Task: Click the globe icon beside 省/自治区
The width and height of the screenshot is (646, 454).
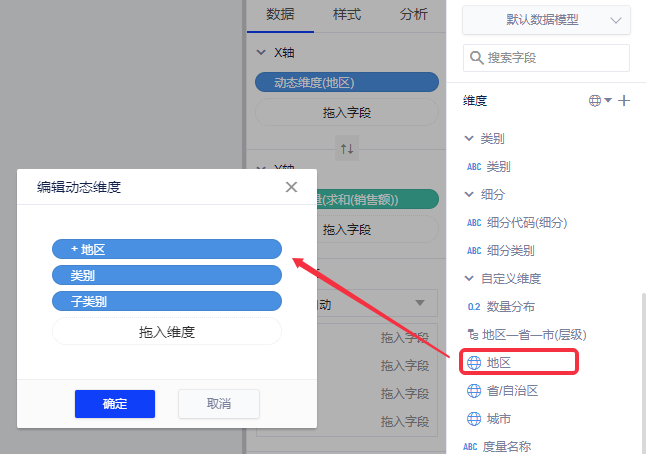Action: (x=474, y=390)
